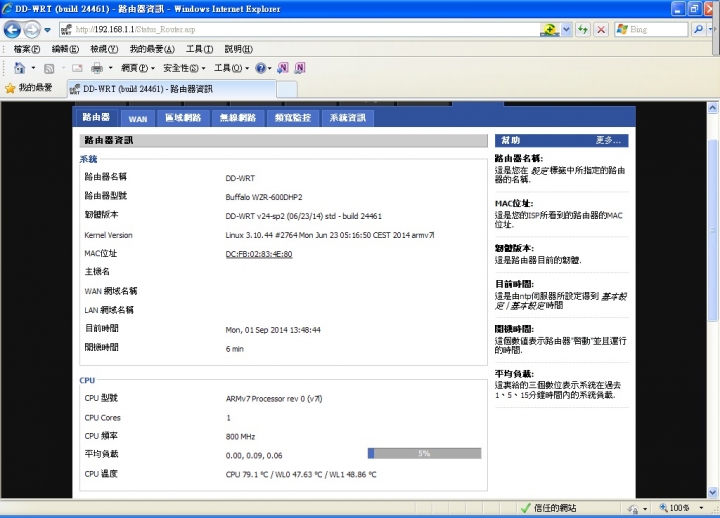Click the RSS feeds icon
The image size is (720, 518).
[x=49, y=68]
